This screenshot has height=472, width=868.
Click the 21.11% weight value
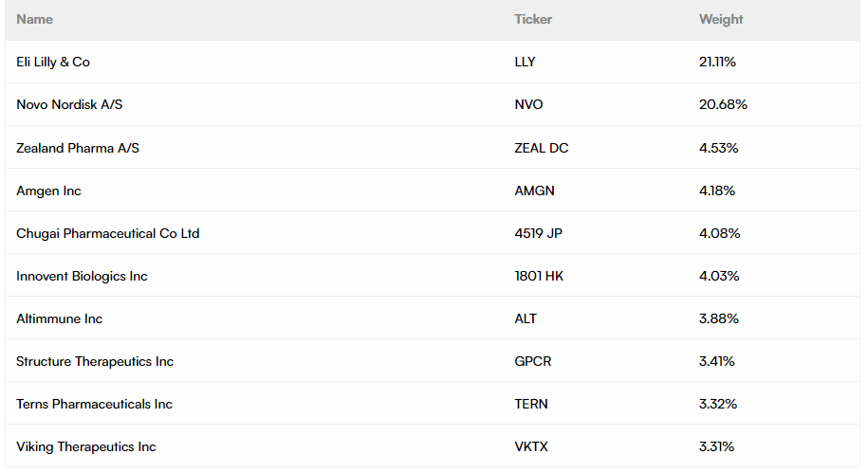tap(717, 62)
